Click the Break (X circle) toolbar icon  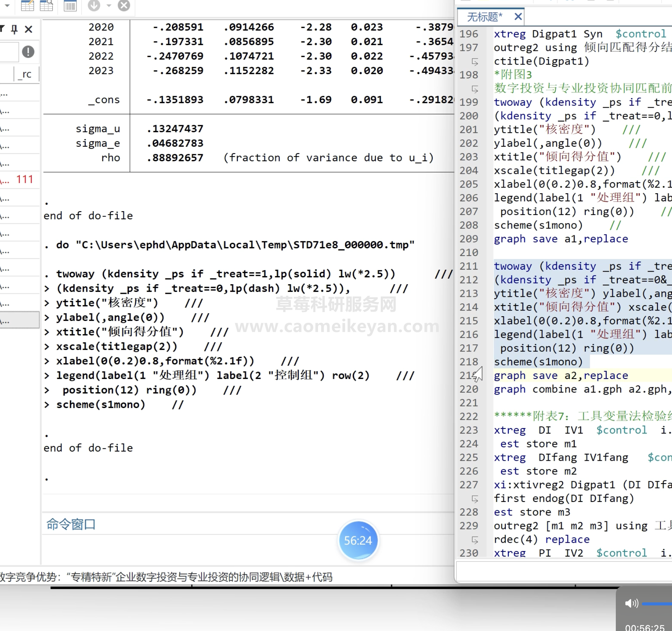tap(124, 5)
